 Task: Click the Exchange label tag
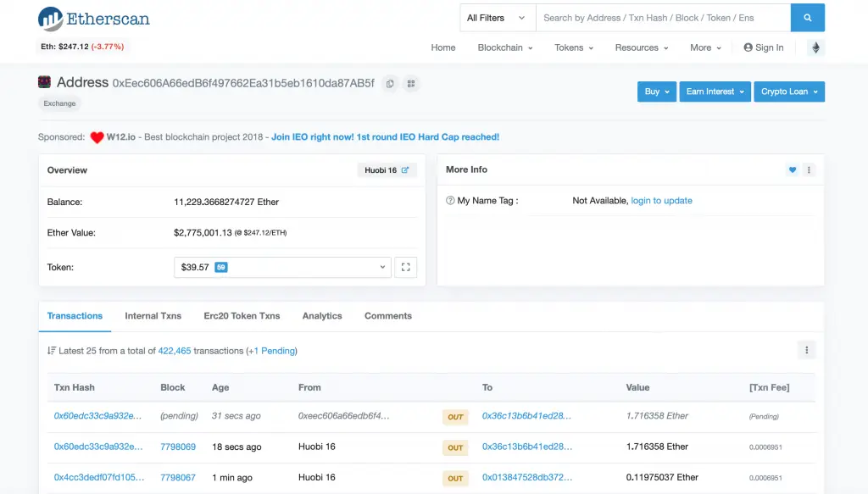pos(59,103)
